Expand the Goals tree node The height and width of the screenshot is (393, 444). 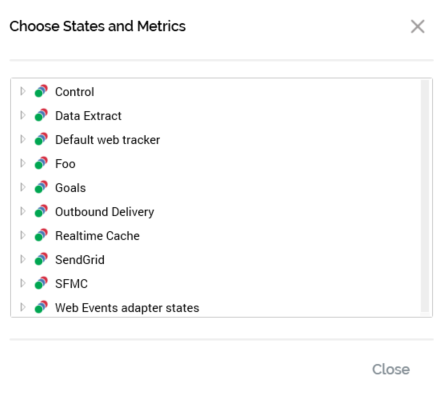point(23,187)
